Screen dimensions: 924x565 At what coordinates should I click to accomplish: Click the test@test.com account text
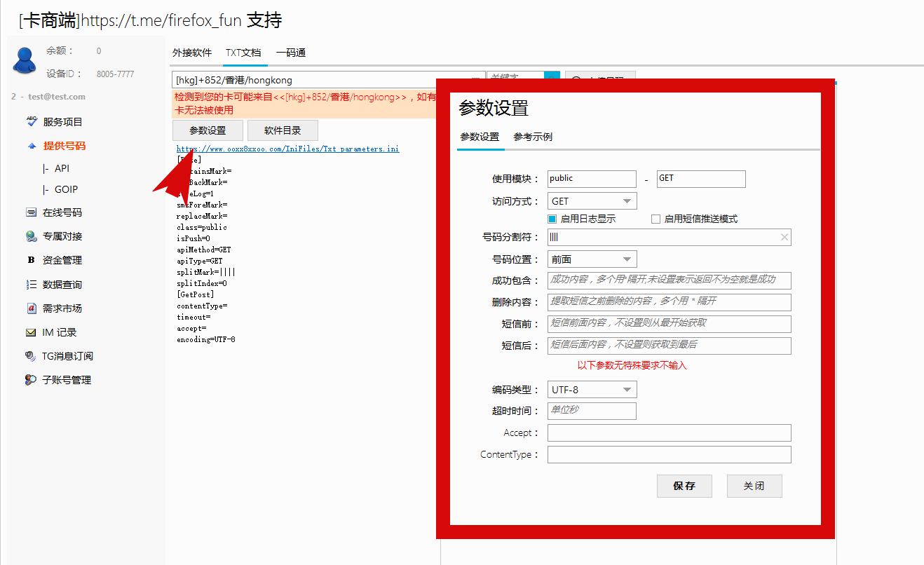(57, 97)
